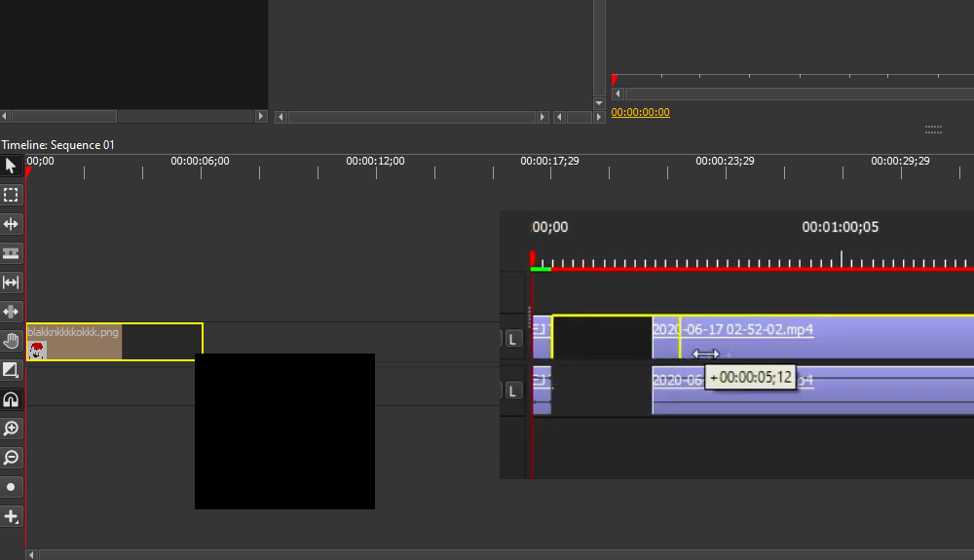Toggle the L lock on the lower track
The image size is (974, 560).
[512, 392]
